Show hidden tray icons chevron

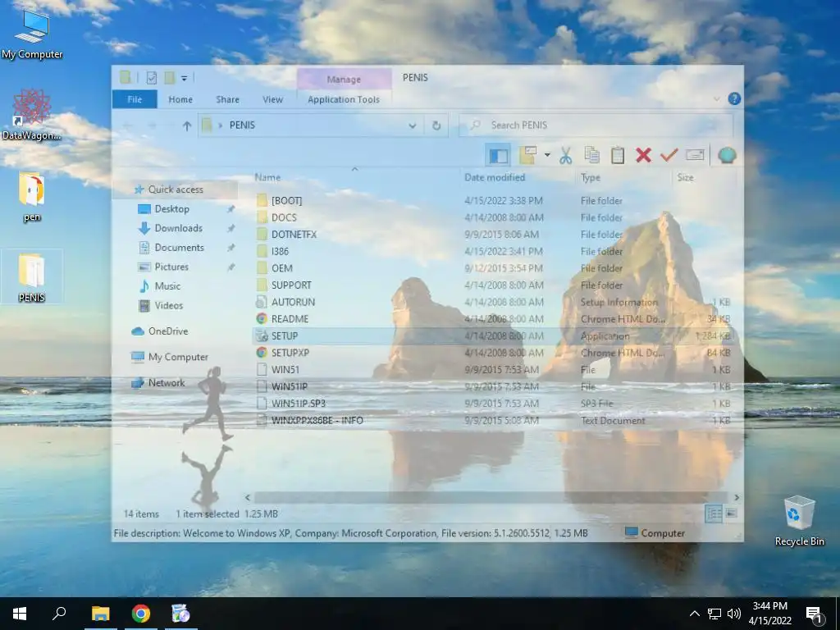[694, 614]
